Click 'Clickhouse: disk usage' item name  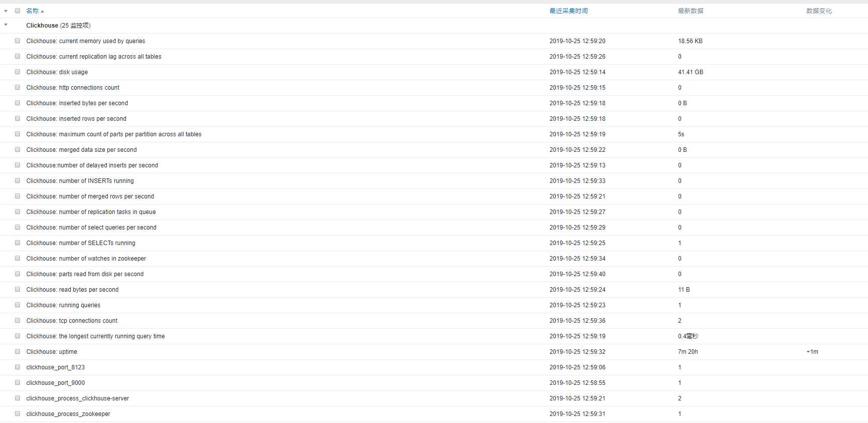[57, 72]
